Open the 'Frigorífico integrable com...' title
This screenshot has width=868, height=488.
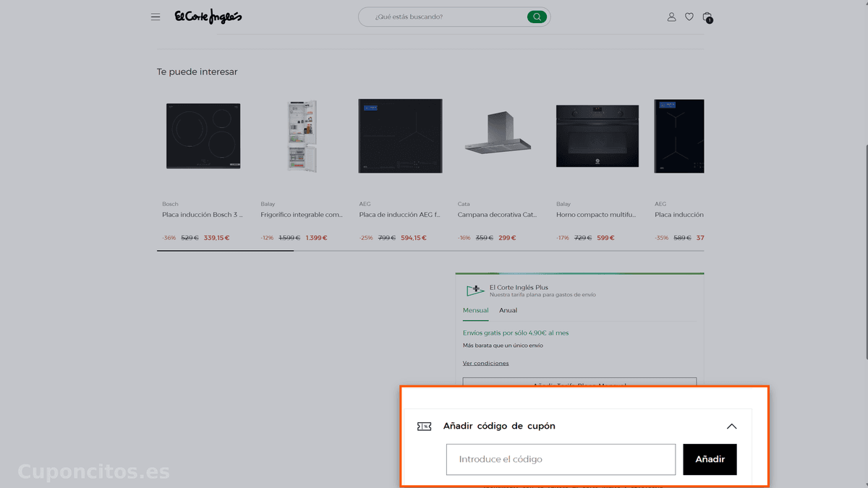pyautogui.click(x=302, y=215)
